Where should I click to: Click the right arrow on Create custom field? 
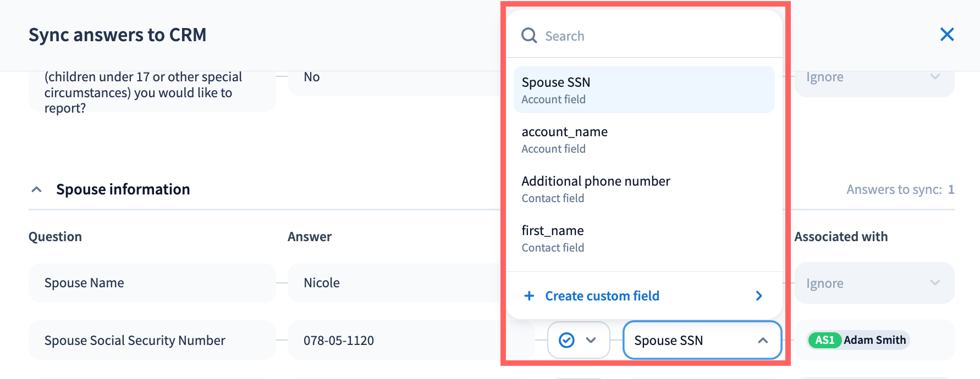pyautogui.click(x=759, y=296)
